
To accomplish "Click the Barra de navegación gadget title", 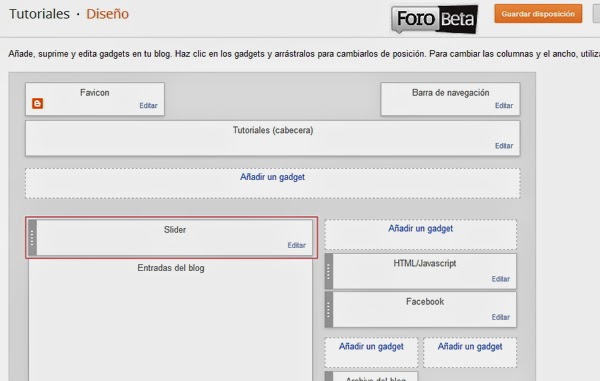I will [x=450, y=93].
